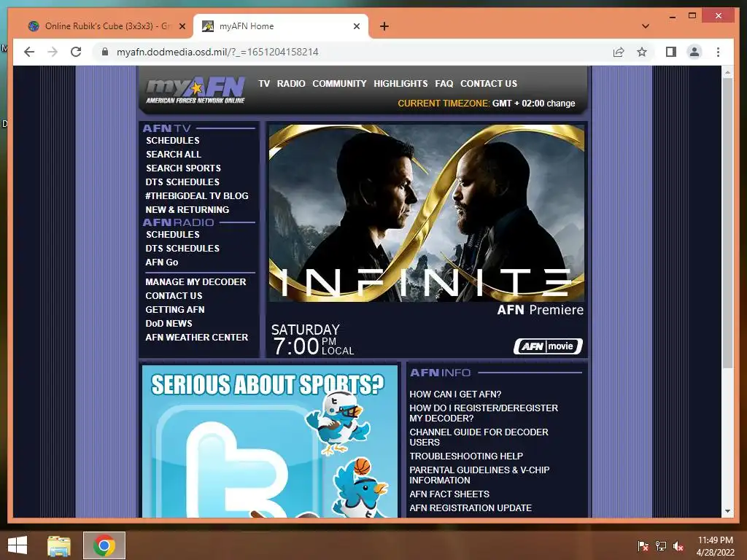Click AFN FACT SHEETS link
The image size is (747, 560).
449,494
